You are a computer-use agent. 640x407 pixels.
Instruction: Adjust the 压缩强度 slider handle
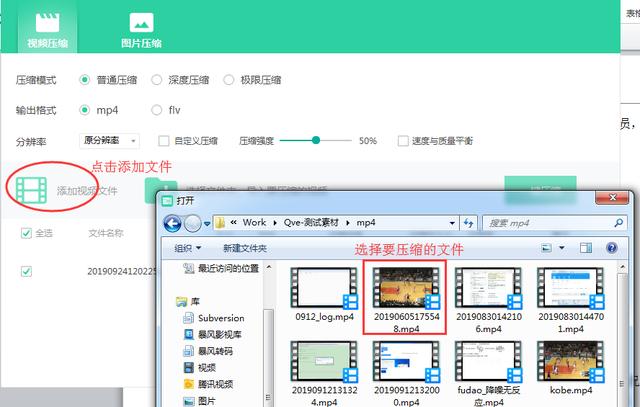pos(317,141)
